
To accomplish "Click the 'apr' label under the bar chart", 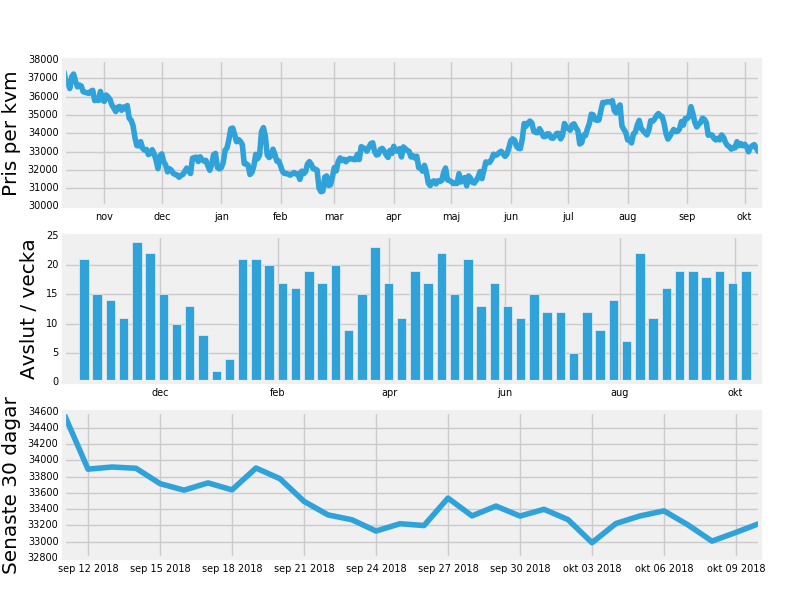I will (389, 393).
